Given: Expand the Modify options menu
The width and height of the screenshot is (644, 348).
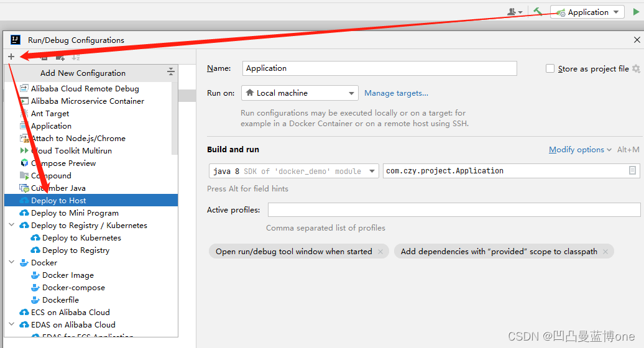Looking at the screenshot, I should [580, 150].
